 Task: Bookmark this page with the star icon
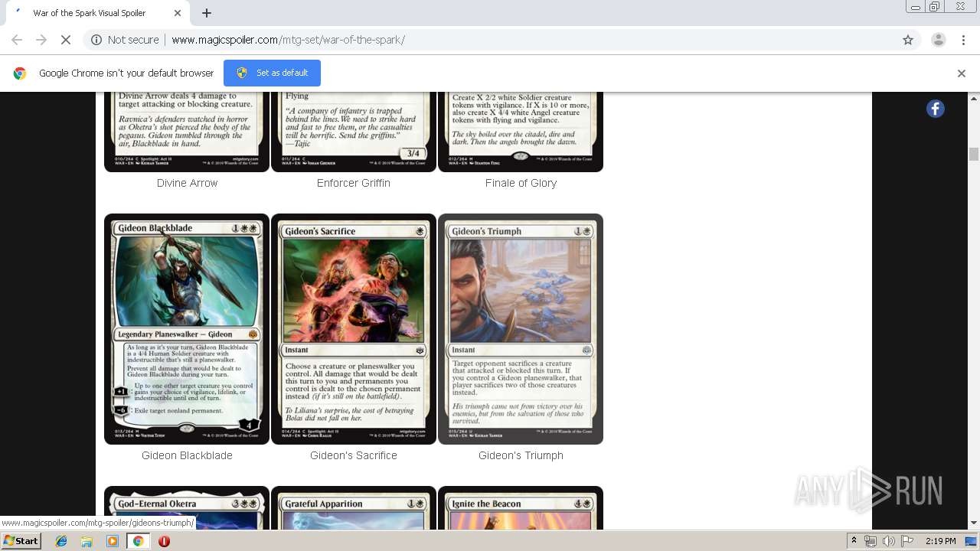[x=908, y=40]
